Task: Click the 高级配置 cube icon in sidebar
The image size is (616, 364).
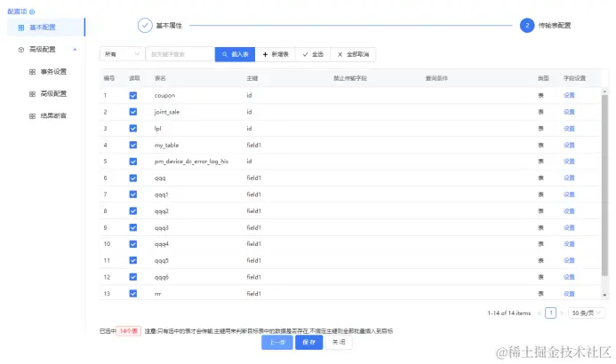Action: coord(21,50)
